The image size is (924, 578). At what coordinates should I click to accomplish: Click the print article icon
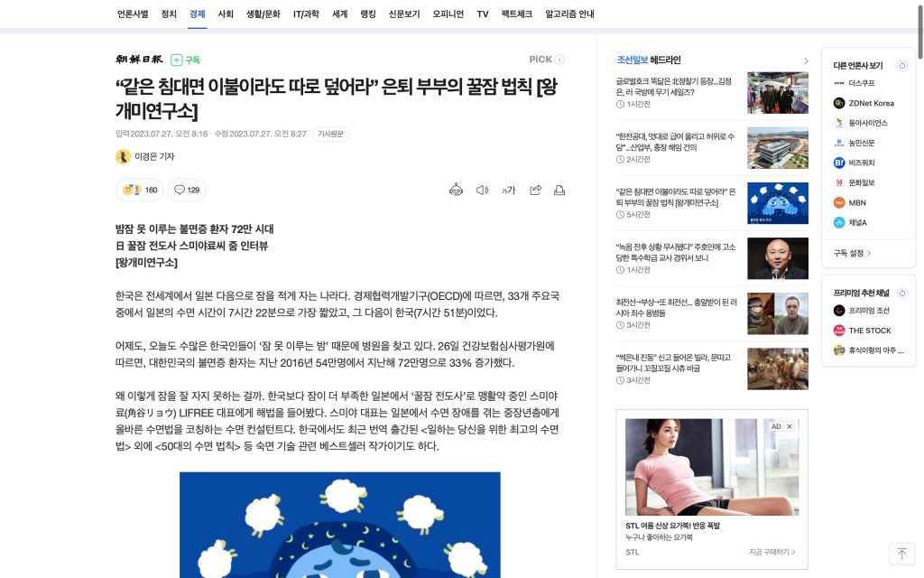(559, 190)
